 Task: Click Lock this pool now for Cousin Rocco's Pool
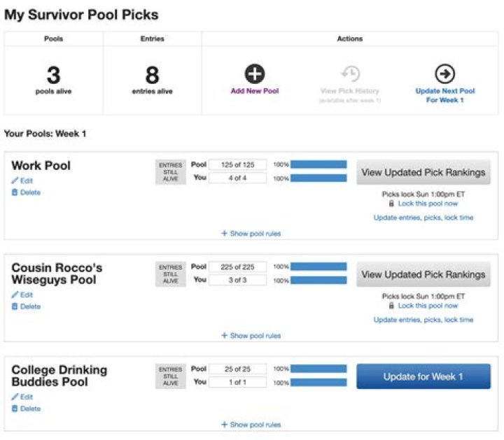point(428,306)
